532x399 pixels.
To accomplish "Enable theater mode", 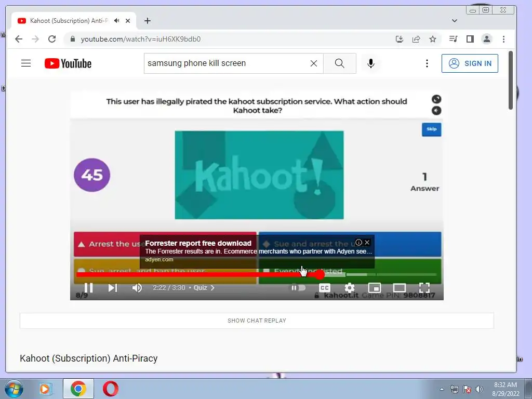I will [x=400, y=288].
